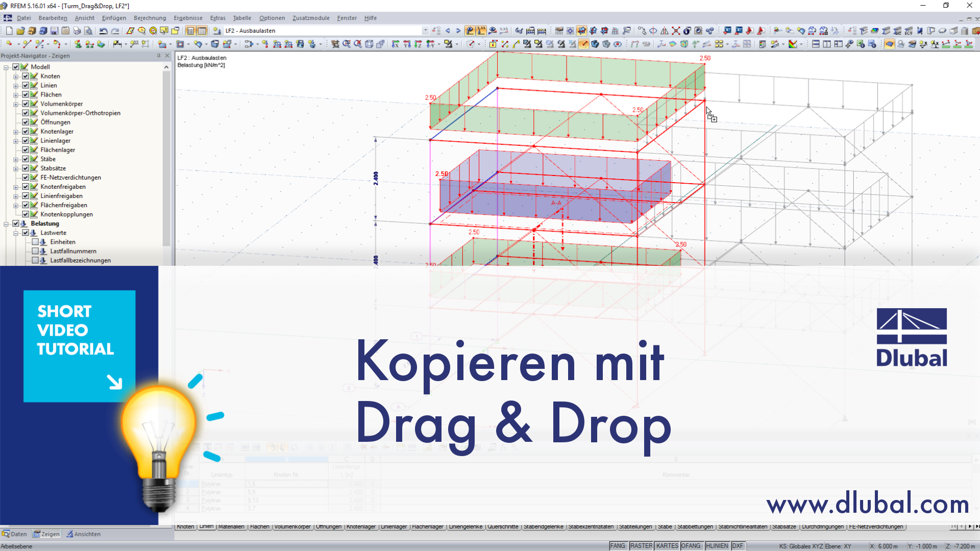Create a new model with New icon
980x551 pixels.
click(x=9, y=31)
